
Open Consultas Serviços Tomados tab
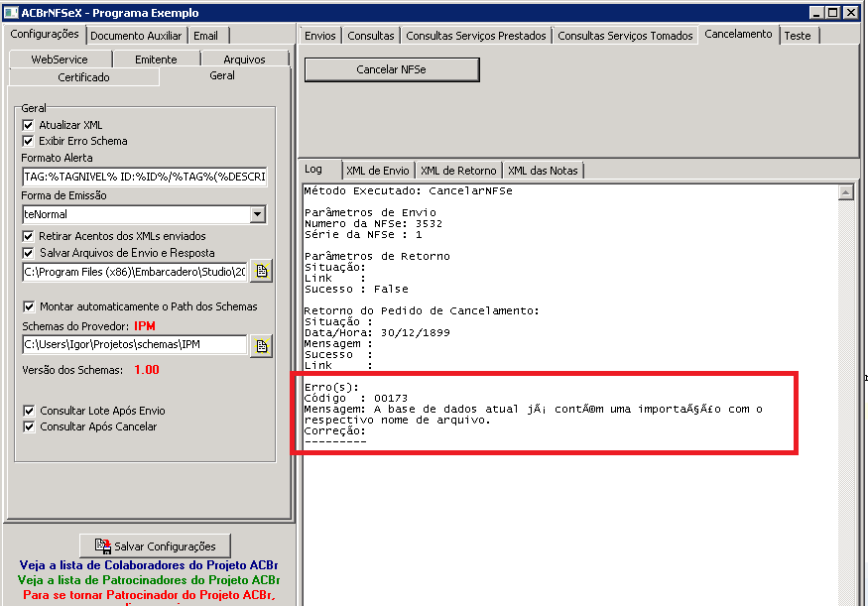pyautogui.click(x=625, y=36)
